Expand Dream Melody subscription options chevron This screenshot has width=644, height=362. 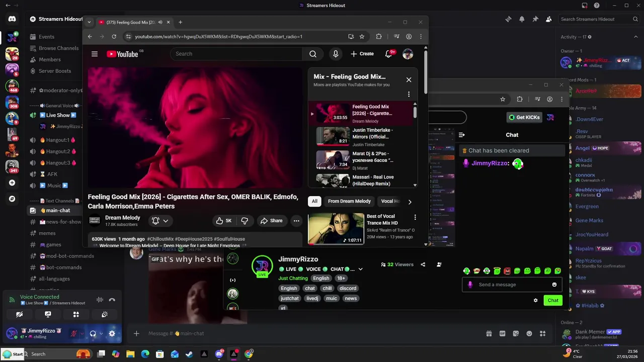click(x=166, y=221)
